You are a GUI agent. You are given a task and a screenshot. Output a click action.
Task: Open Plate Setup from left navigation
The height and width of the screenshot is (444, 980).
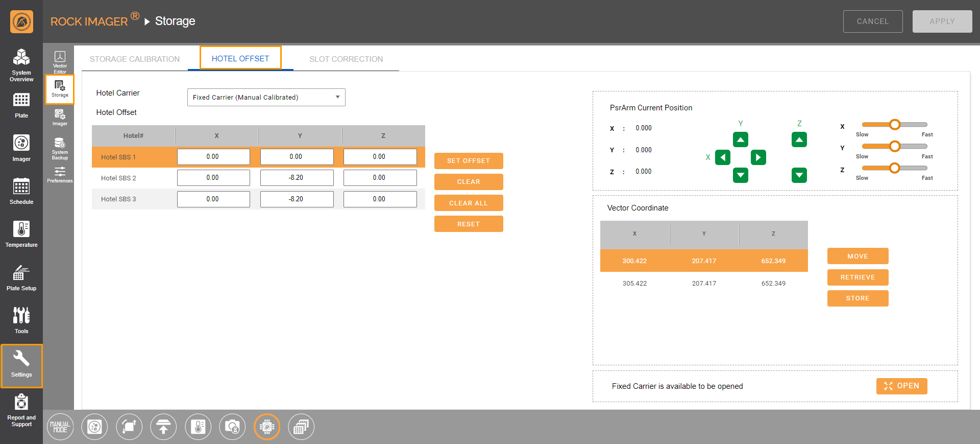coord(21,277)
